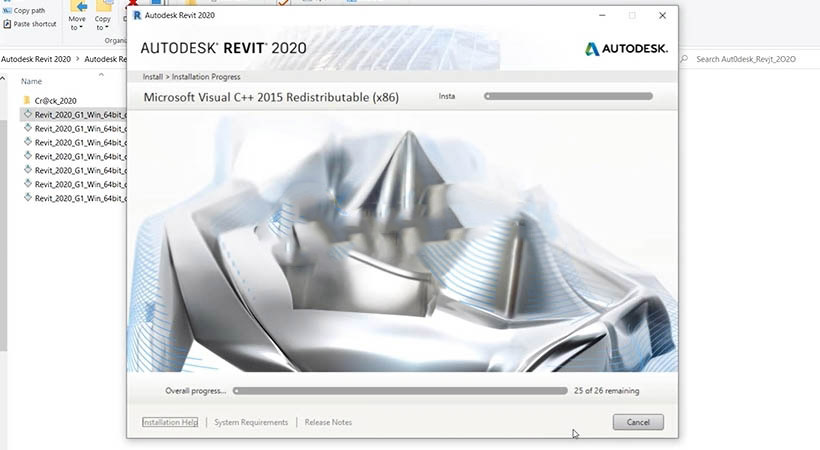Screen dimensions: 820x450
Task: Click the sort arrow above the Name column
Action: (101, 75)
